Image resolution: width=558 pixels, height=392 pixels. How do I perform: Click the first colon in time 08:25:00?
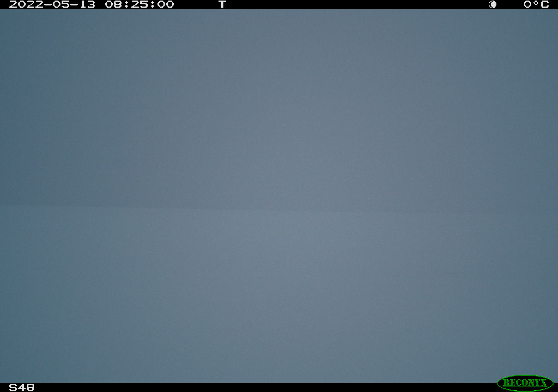click(126, 4)
